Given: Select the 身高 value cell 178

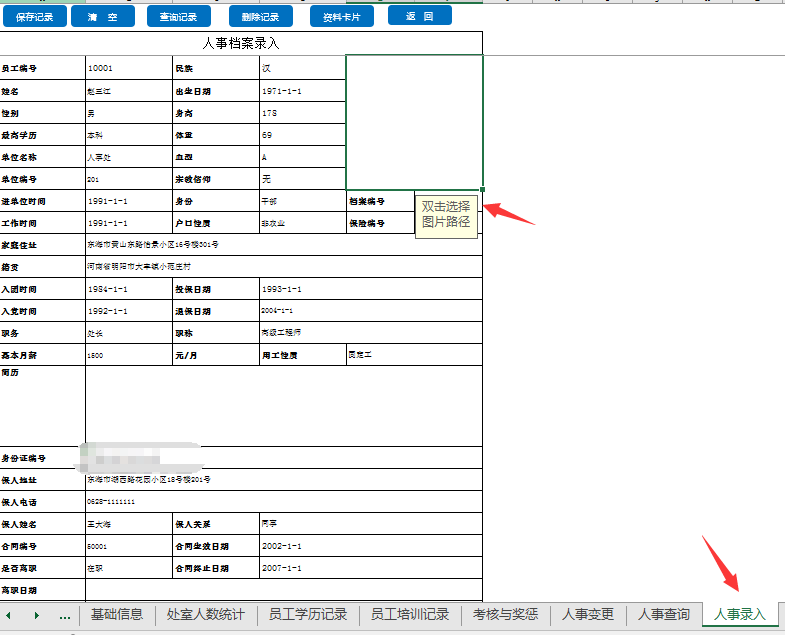Looking at the screenshot, I should 302,113.
